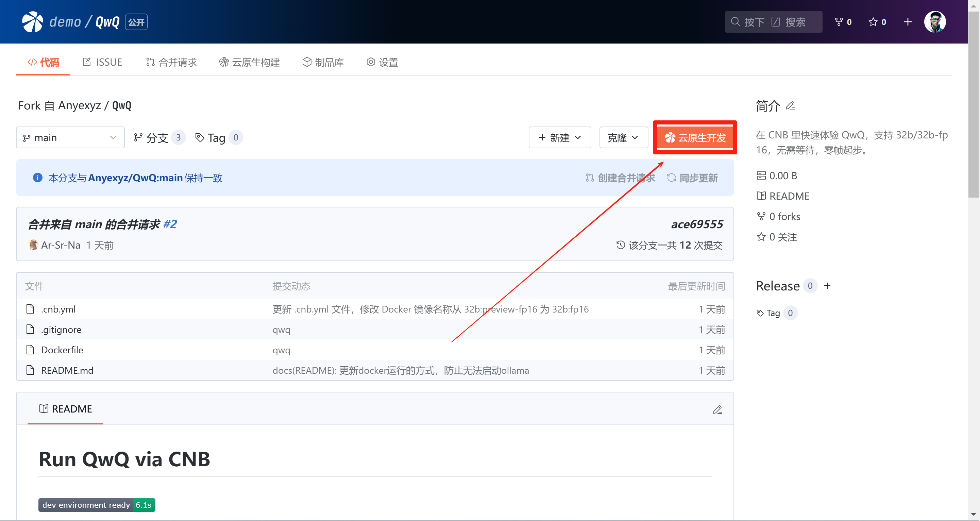Click the info icon in sync notice

point(38,177)
